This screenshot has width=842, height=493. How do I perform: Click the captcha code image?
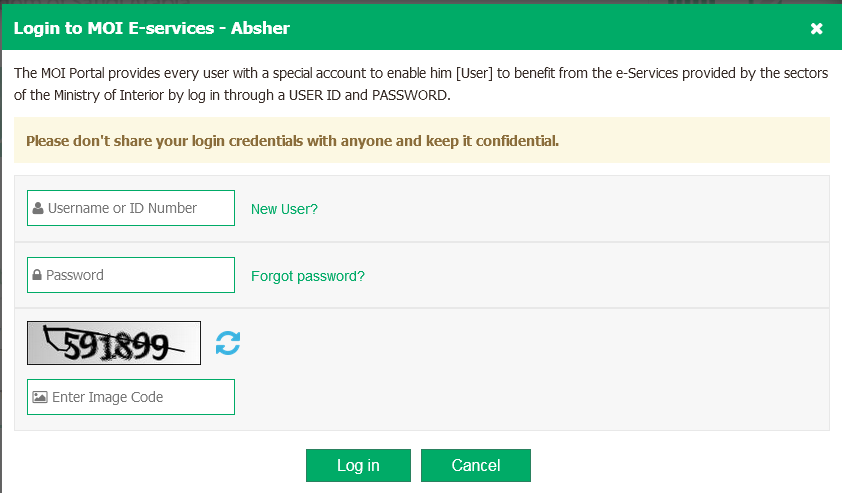[x=114, y=343]
